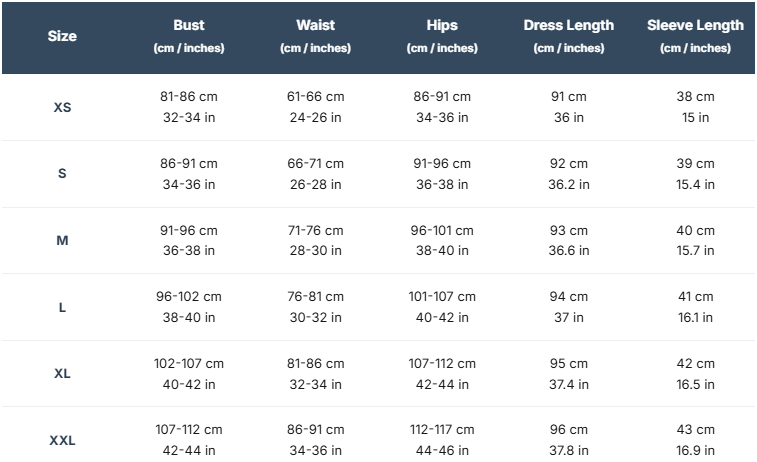The width and height of the screenshot is (757, 462).
Task: Select the XXL size row label
Action: [x=62, y=440]
